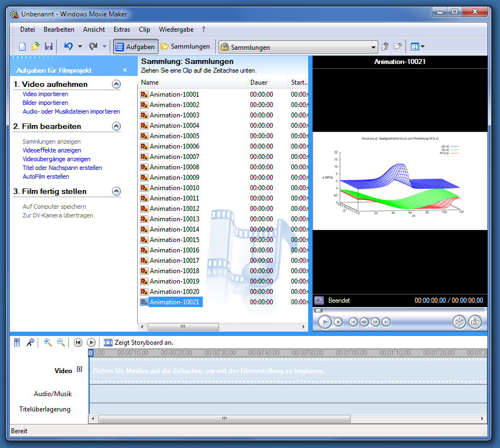Viewport: 500px width, 448px height.
Task: Undo the last action
Action: 68,46
